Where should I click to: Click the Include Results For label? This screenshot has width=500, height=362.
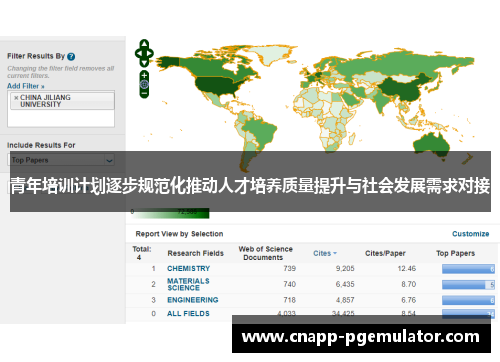click(41, 145)
